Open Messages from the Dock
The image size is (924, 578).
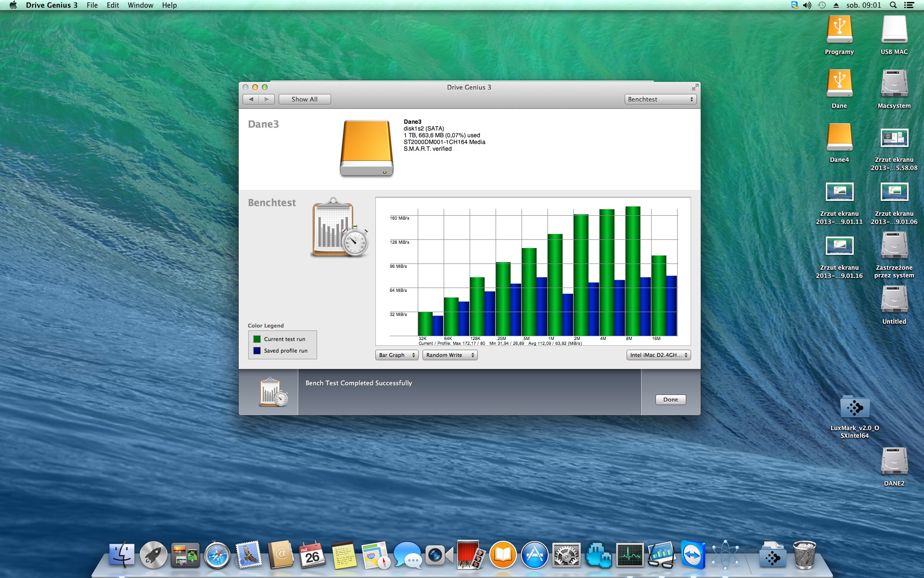tap(408, 555)
